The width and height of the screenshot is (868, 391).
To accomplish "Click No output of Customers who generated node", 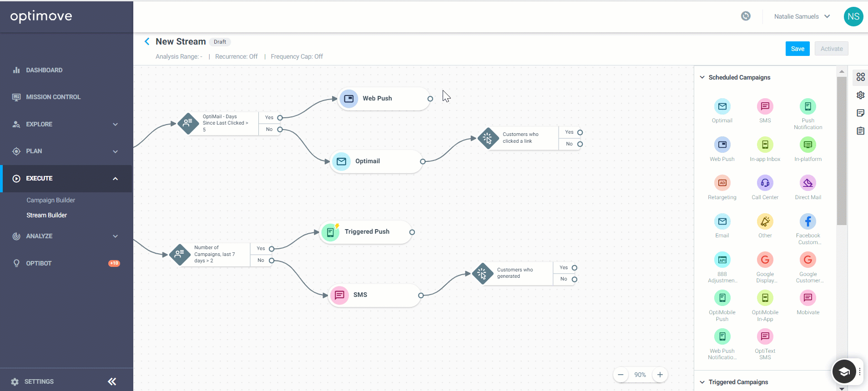I will pos(575,279).
